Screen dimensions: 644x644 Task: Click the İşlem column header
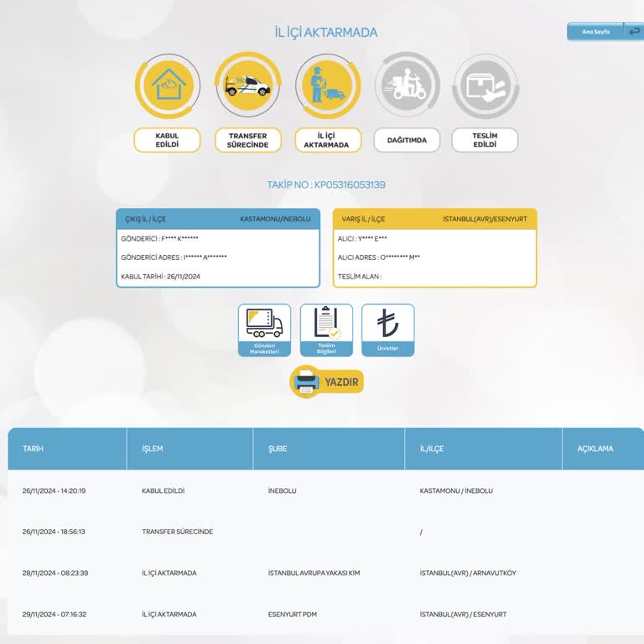pos(153,449)
